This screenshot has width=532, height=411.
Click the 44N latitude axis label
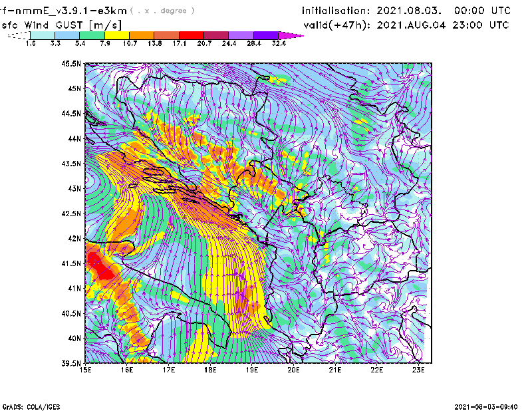74,138
